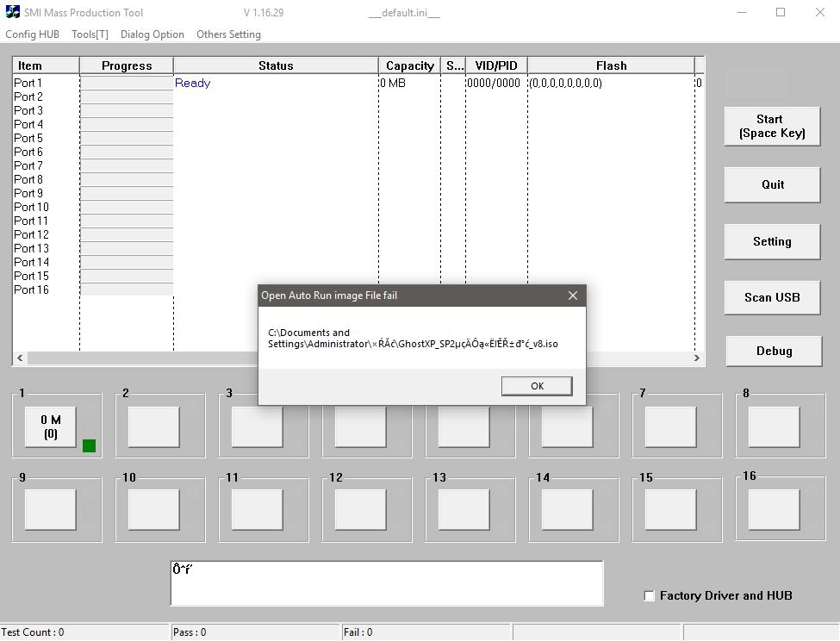Screen dimensions: 840x641
Task: Click the Progress column header
Action: click(127, 65)
